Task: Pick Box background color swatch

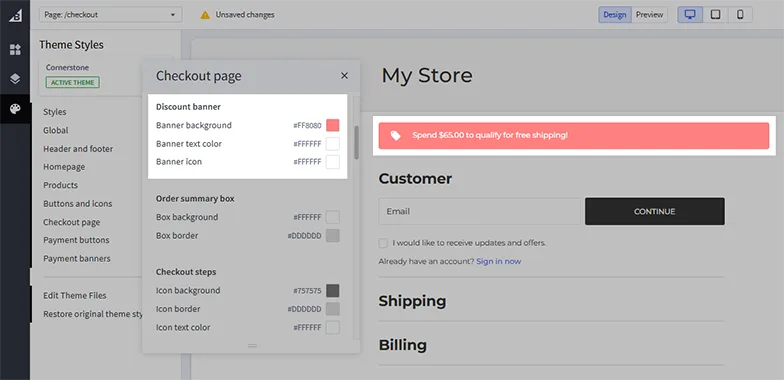Action: [x=332, y=217]
